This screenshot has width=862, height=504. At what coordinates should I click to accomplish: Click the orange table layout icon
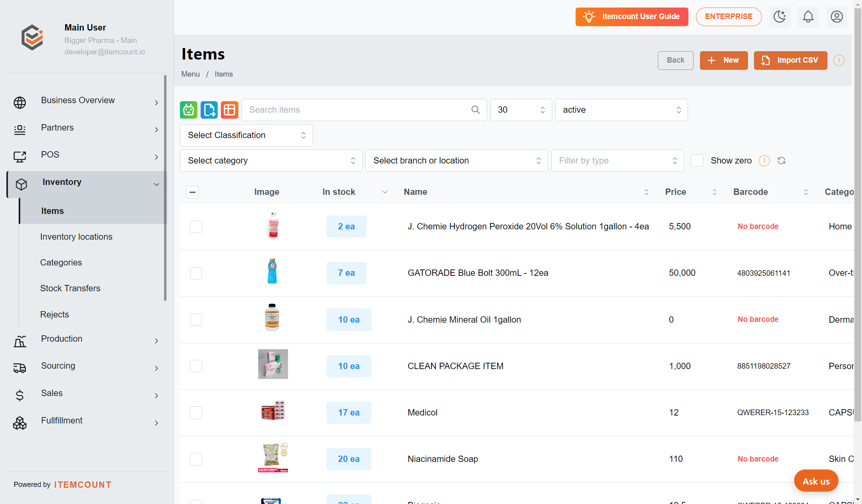(230, 110)
